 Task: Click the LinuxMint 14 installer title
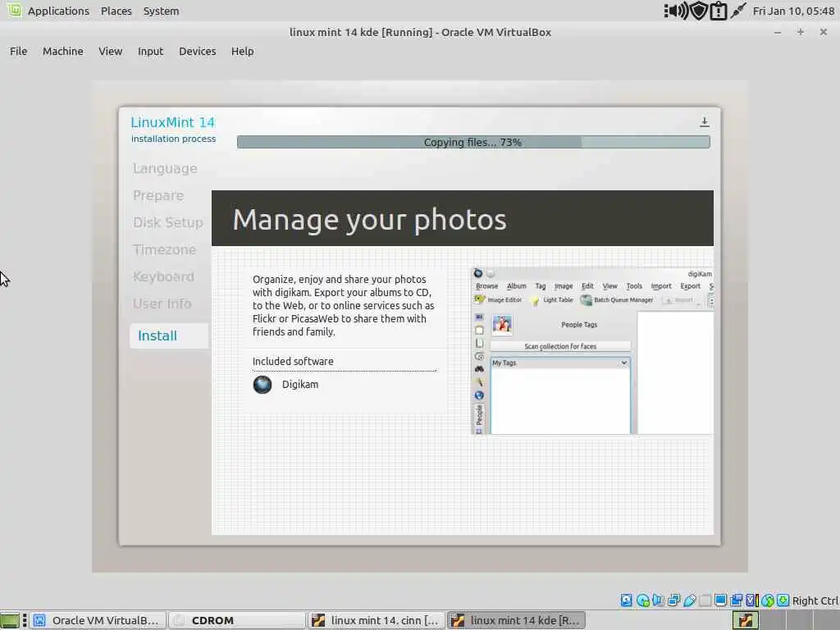click(172, 122)
